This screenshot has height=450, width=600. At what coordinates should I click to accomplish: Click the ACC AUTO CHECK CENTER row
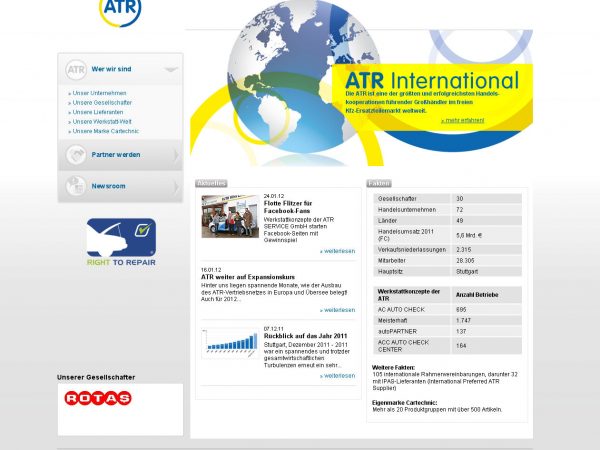[x=447, y=346]
